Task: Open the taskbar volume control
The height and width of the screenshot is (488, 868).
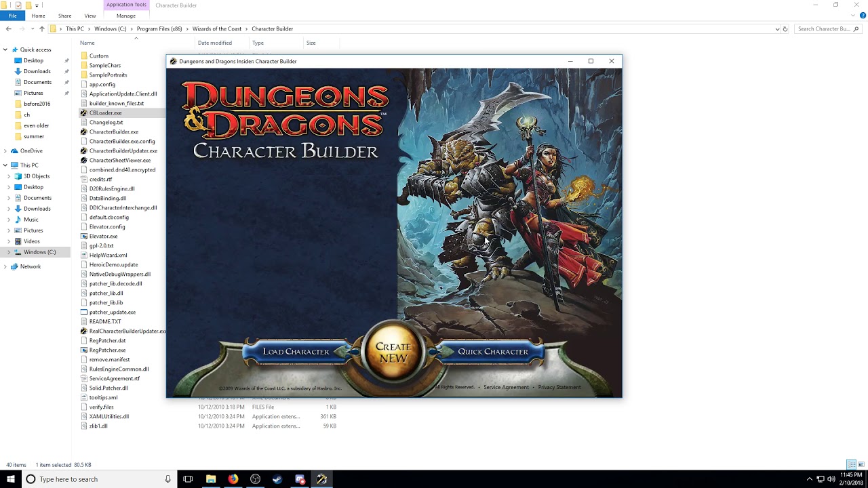Action: coord(831,479)
